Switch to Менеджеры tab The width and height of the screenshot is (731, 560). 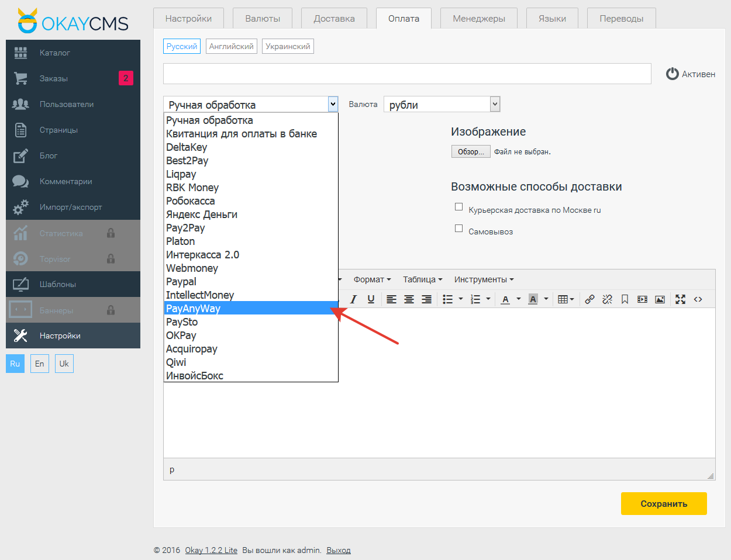479,18
